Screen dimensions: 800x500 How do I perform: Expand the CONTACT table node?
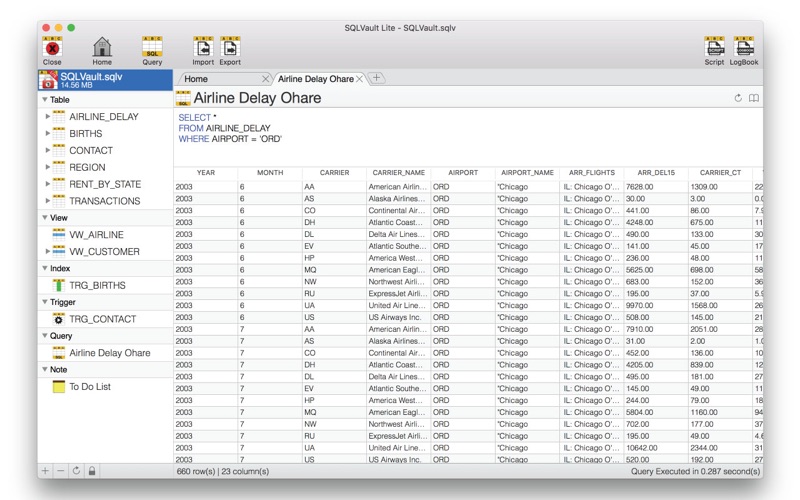coord(47,151)
